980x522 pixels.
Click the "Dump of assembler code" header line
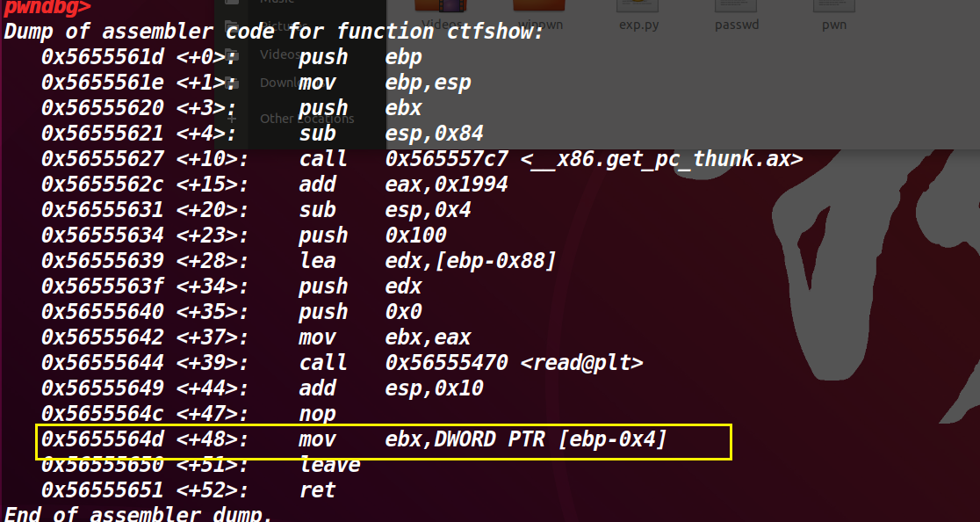[x=273, y=33]
